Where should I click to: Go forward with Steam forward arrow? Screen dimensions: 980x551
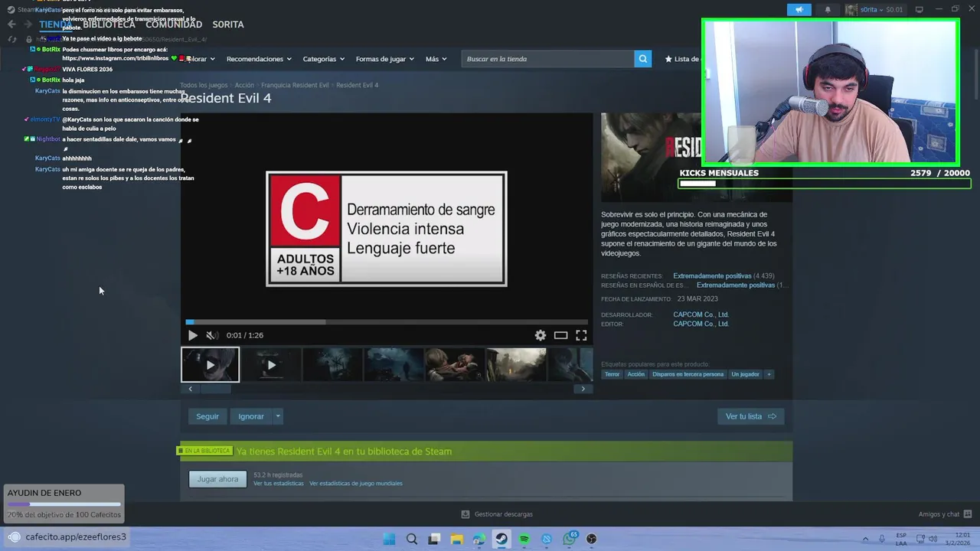[x=28, y=24]
